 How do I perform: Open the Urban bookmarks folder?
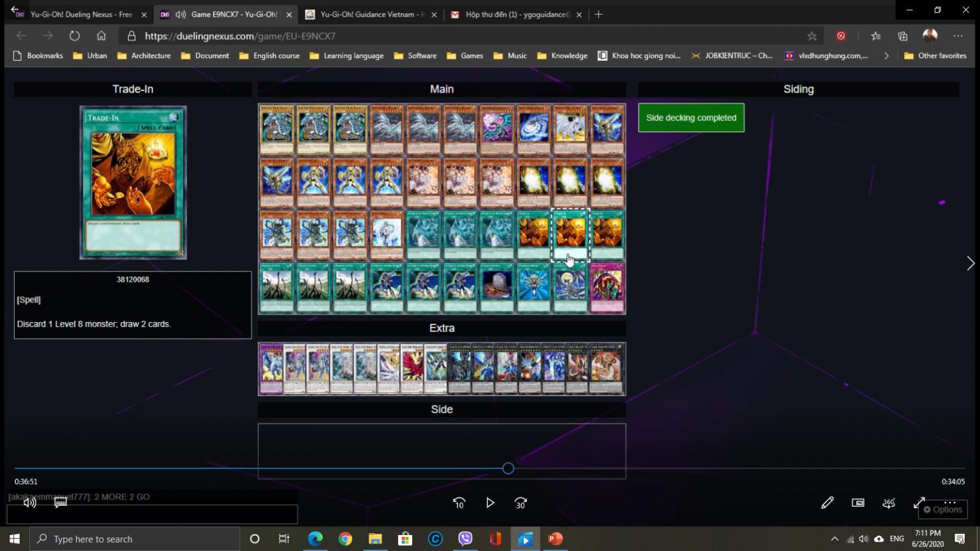point(90,55)
